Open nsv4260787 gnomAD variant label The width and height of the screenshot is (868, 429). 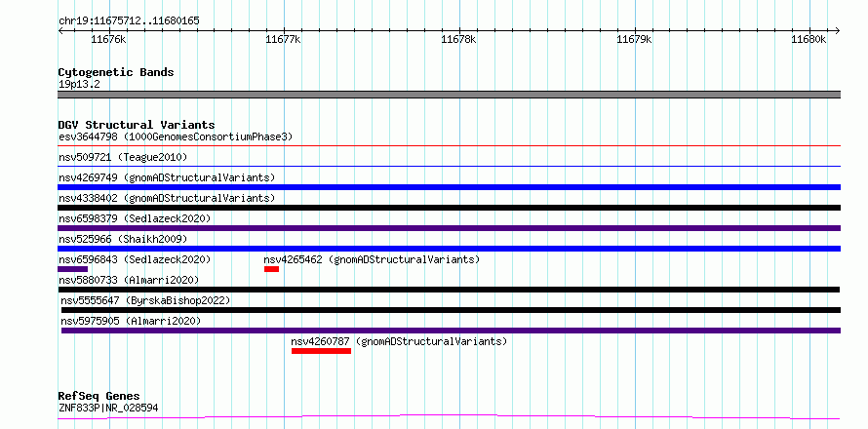tap(399, 341)
